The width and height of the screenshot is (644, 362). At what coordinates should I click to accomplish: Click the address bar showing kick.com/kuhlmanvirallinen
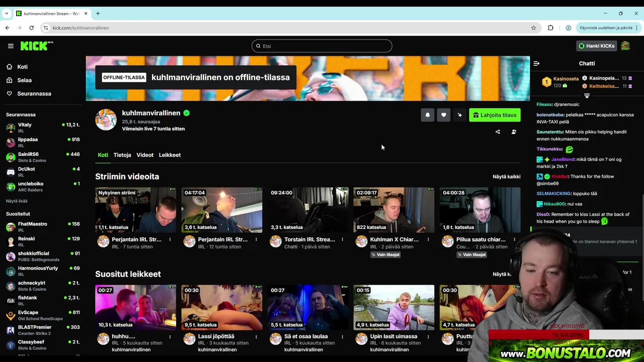(x=287, y=28)
